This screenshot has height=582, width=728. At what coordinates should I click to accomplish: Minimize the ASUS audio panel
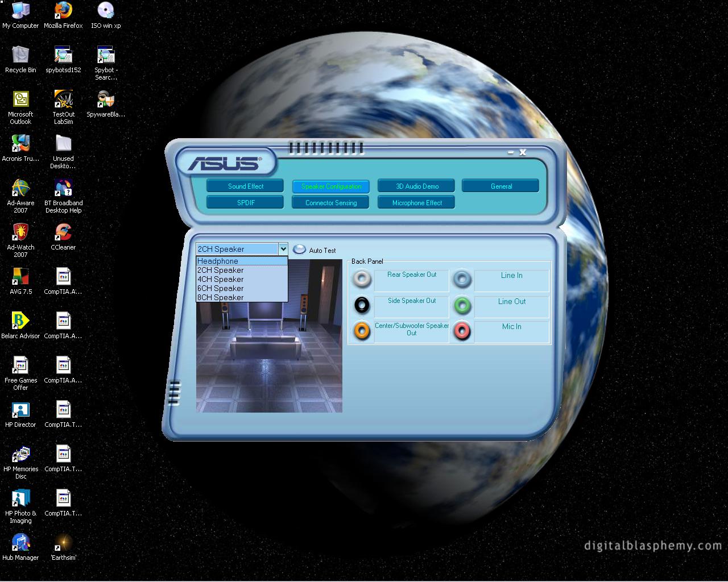(511, 152)
